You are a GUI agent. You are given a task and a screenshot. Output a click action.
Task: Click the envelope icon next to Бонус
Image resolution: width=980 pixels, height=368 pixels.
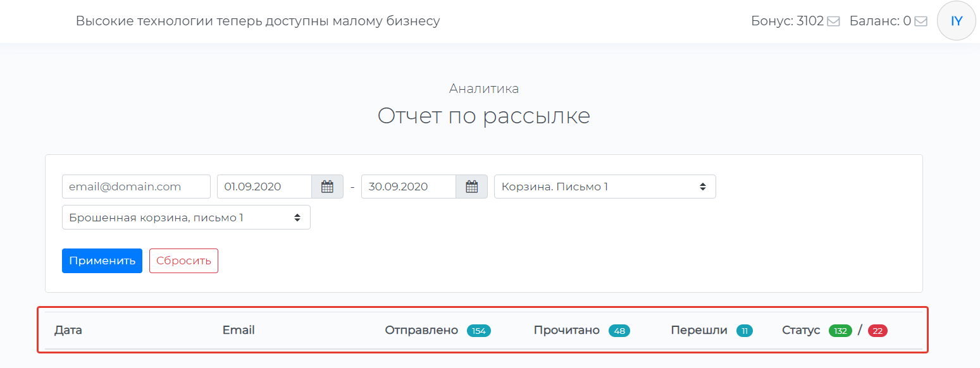(x=833, y=21)
